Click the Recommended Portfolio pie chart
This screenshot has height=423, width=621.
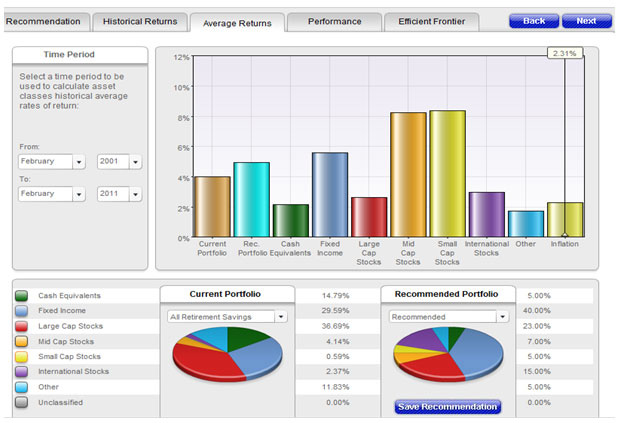pos(448,354)
